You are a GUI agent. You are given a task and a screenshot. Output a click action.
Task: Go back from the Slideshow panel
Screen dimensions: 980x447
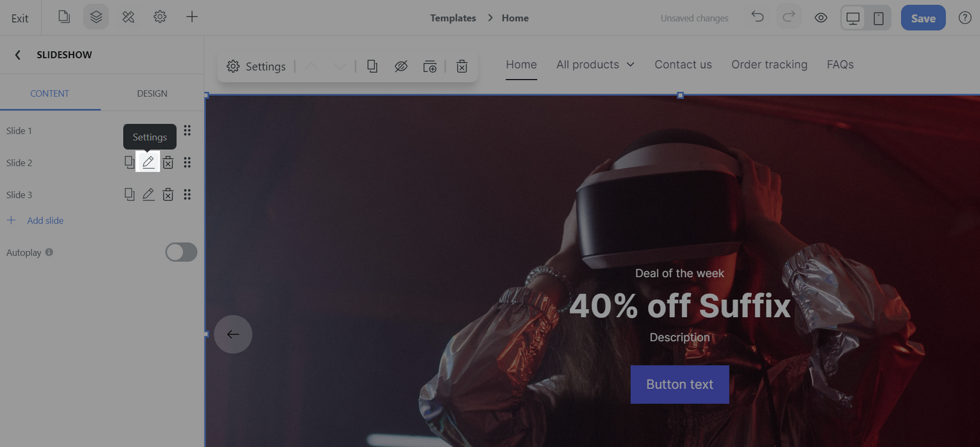click(x=18, y=55)
